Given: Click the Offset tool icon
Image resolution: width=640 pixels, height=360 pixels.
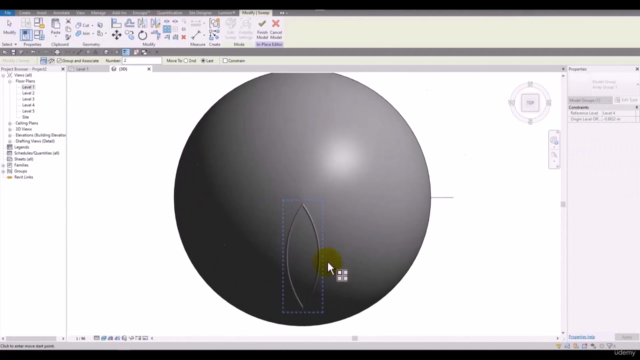Looking at the screenshot, I should pos(129,23).
